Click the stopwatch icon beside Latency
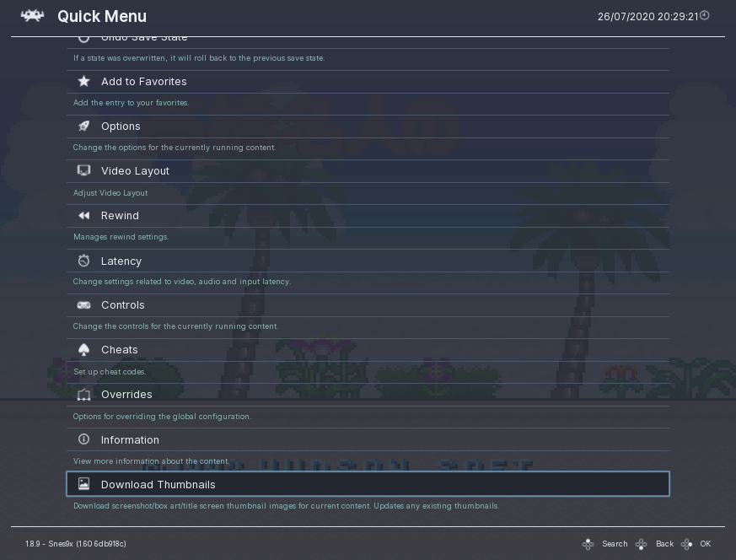This screenshot has height=560, width=736. tap(83, 261)
